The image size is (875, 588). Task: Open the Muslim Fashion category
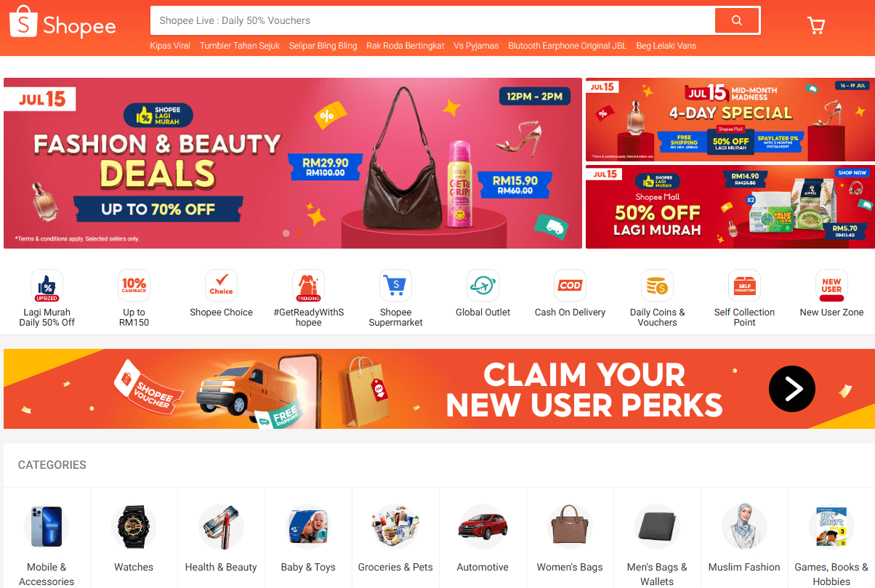[744, 538]
